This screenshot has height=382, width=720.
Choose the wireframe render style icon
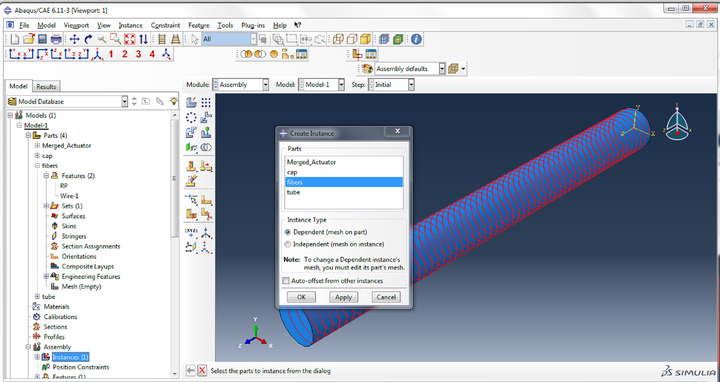point(338,39)
